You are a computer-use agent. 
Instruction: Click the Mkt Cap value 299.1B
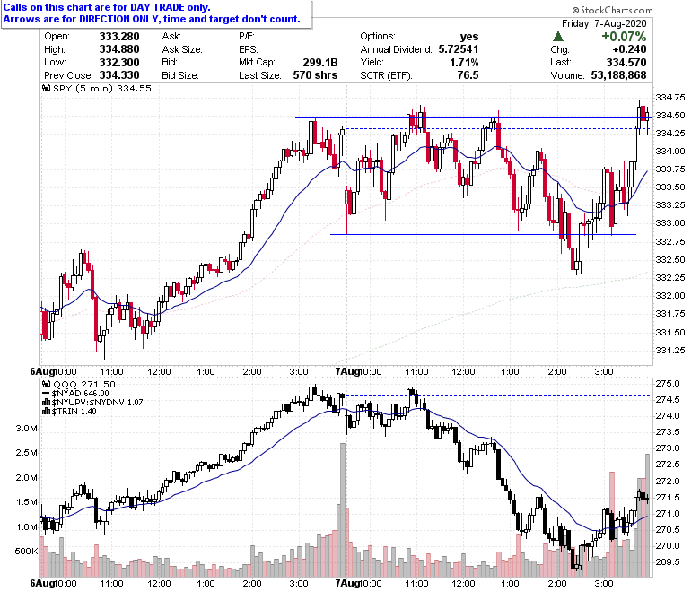320,63
